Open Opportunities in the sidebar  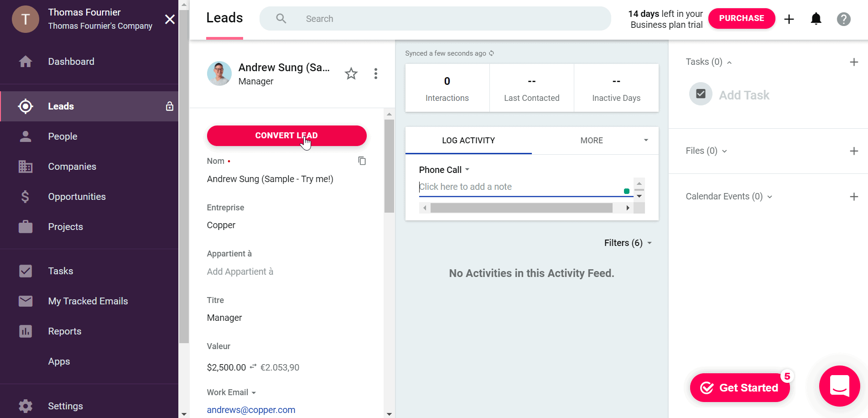[x=77, y=197]
